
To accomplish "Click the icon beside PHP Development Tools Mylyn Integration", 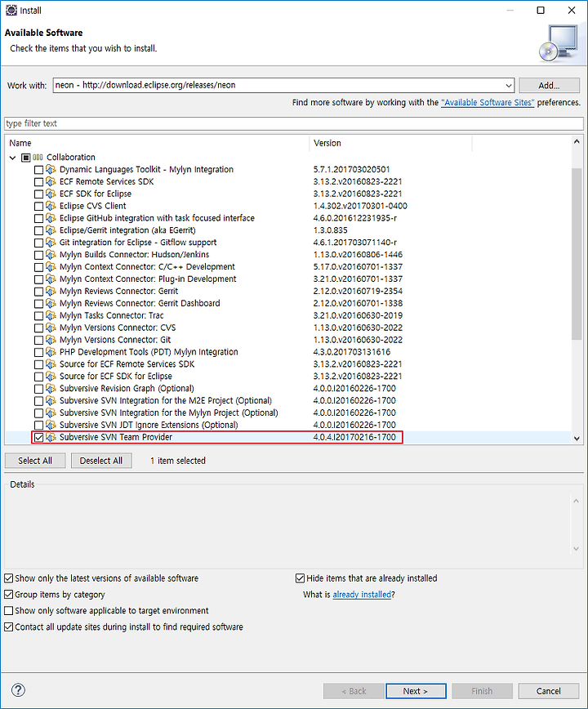I will 51,352.
